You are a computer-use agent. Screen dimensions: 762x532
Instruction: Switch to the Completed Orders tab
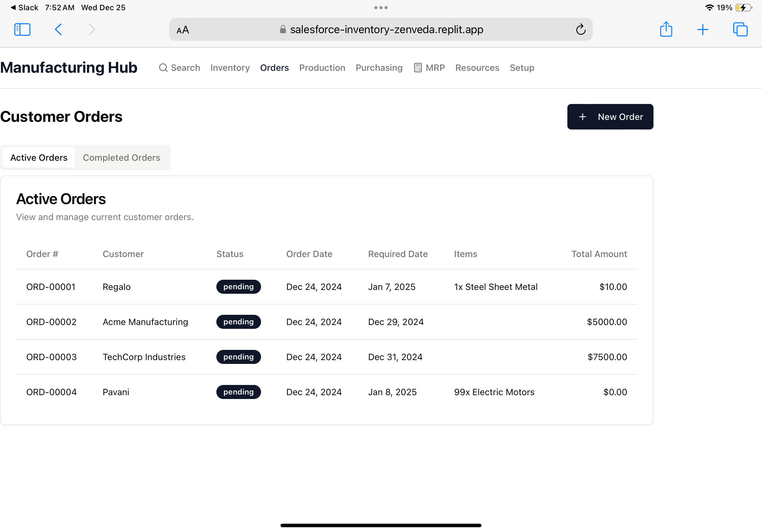122,158
